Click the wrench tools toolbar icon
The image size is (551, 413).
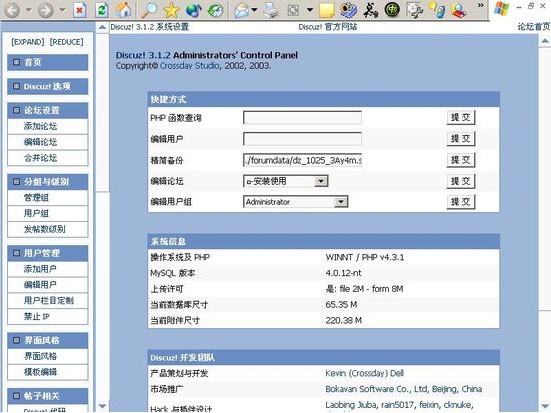click(414, 9)
